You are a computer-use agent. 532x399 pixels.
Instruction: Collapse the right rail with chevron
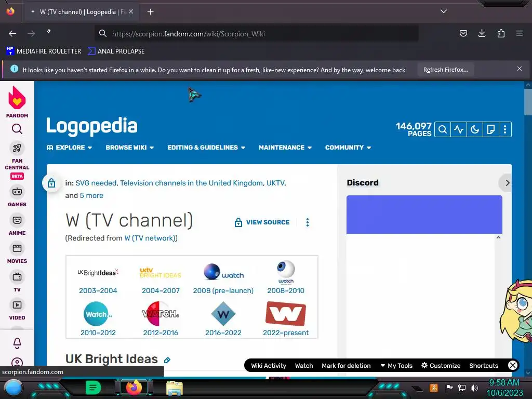507,183
